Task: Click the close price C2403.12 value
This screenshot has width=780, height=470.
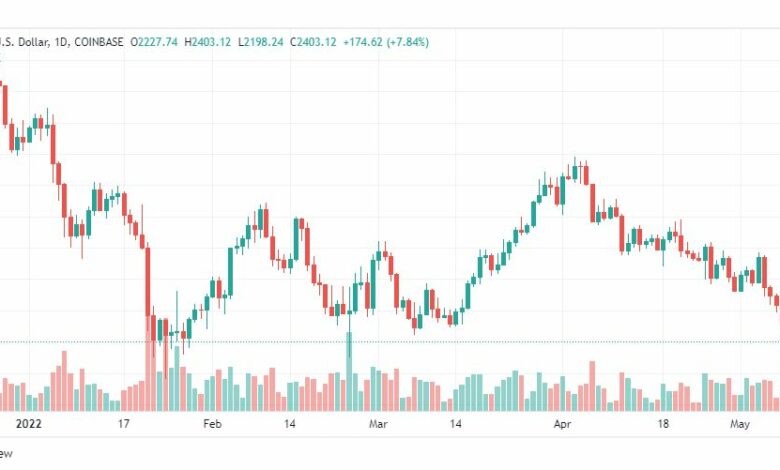Action: click(313, 42)
